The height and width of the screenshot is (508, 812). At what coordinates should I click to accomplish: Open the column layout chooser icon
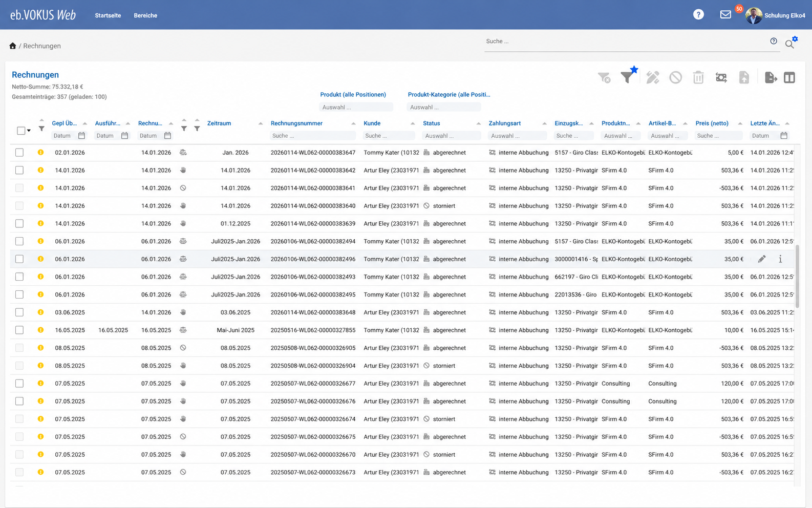(x=789, y=77)
